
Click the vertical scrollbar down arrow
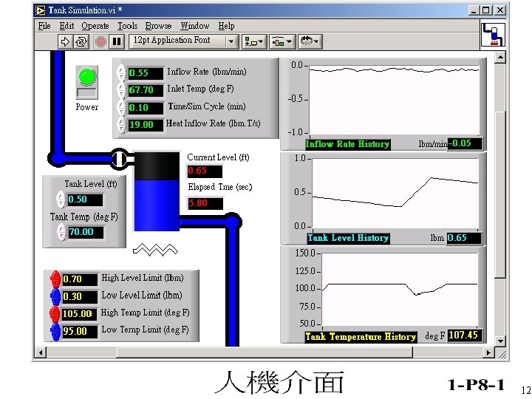(500, 341)
